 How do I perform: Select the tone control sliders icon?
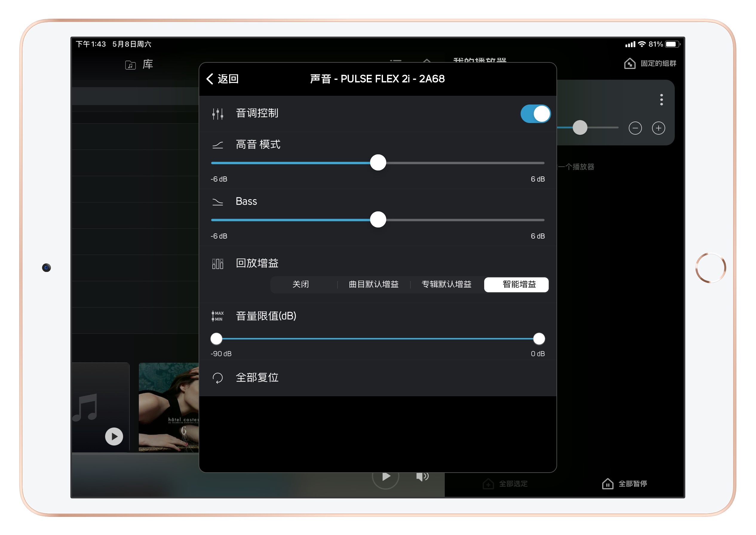coord(218,113)
